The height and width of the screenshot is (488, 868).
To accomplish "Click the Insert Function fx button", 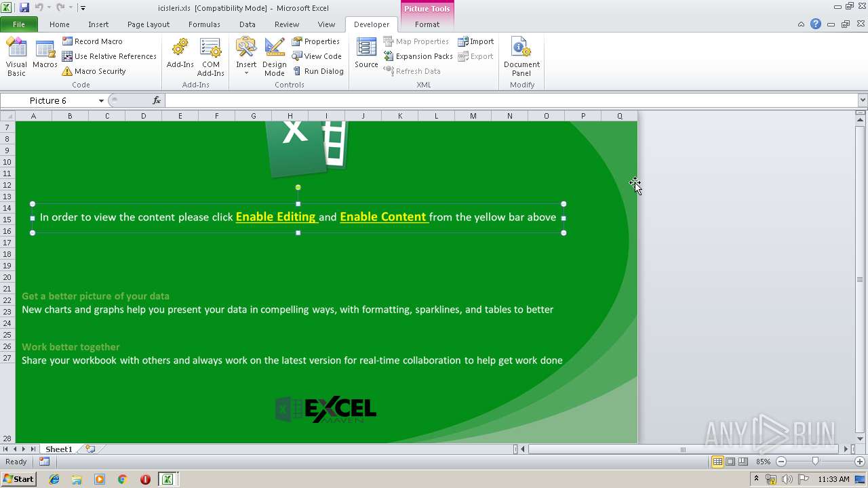I will 157,100.
